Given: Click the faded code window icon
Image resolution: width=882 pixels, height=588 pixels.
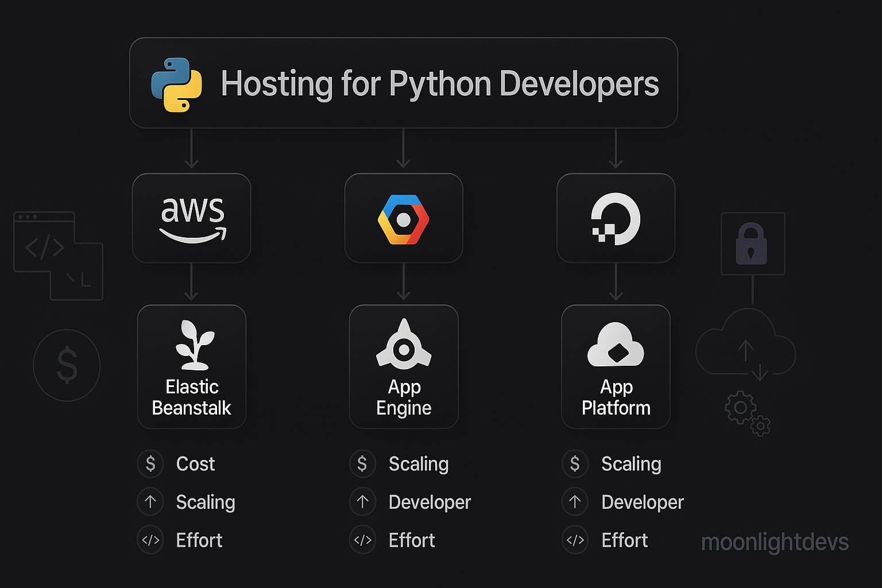Looking at the screenshot, I should [57, 256].
